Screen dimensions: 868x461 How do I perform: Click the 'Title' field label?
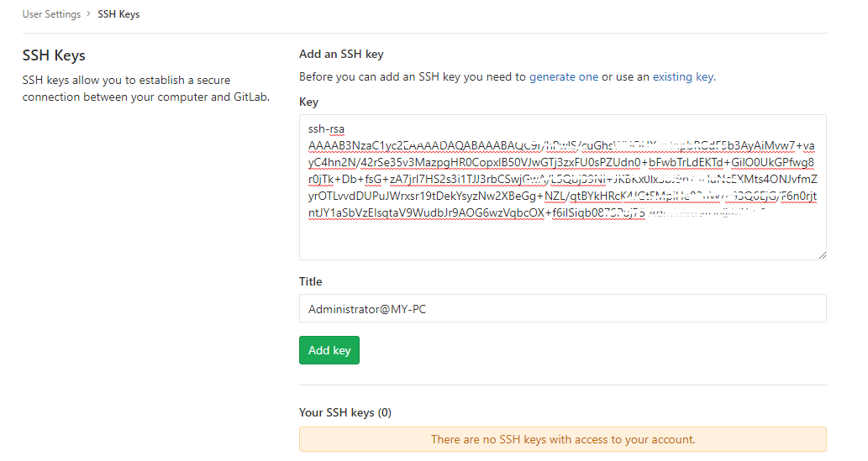311,281
